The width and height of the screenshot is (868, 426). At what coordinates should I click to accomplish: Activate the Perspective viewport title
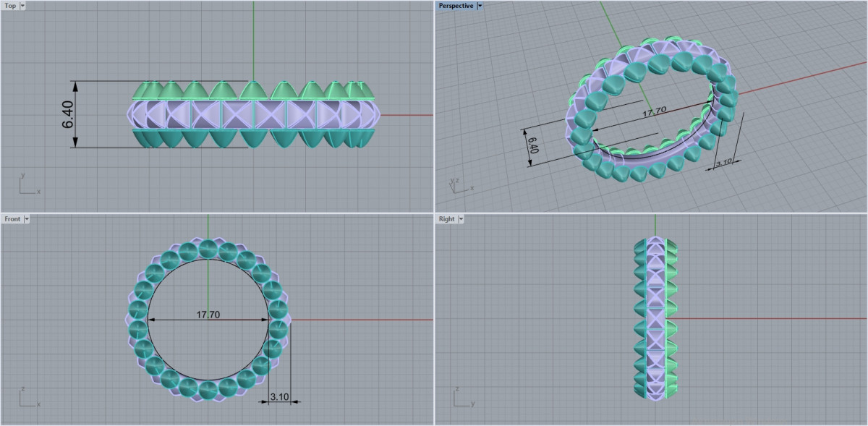click(x=456, y=6)
